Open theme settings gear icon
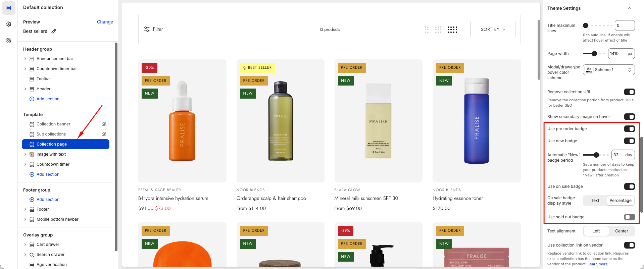 click(x=9, y=24)
